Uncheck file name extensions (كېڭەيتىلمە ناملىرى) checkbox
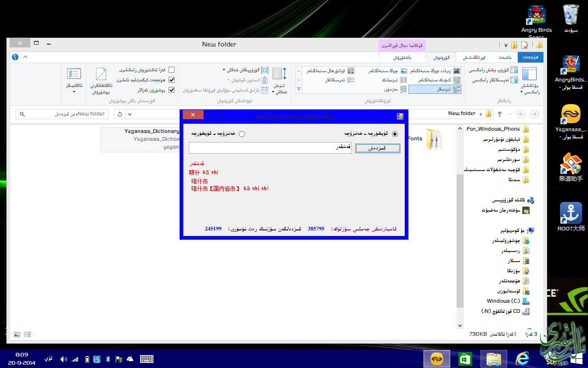The image size is (588, 368). tap(171, 80)
